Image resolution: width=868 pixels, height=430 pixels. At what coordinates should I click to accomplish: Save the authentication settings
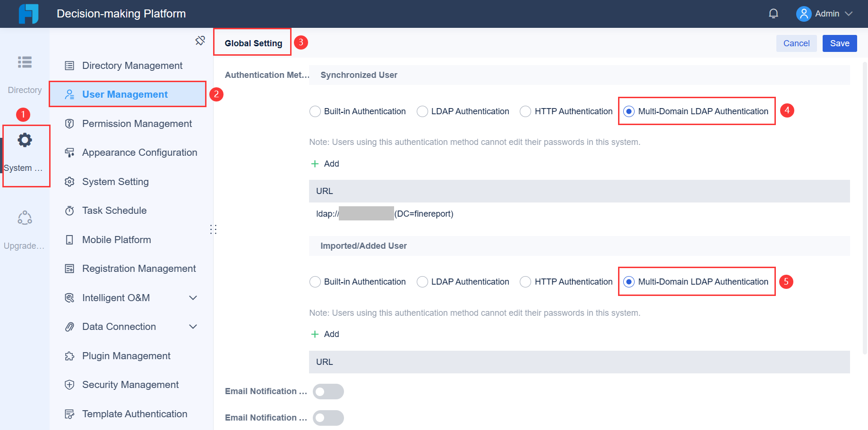click(x=839, y=43)
